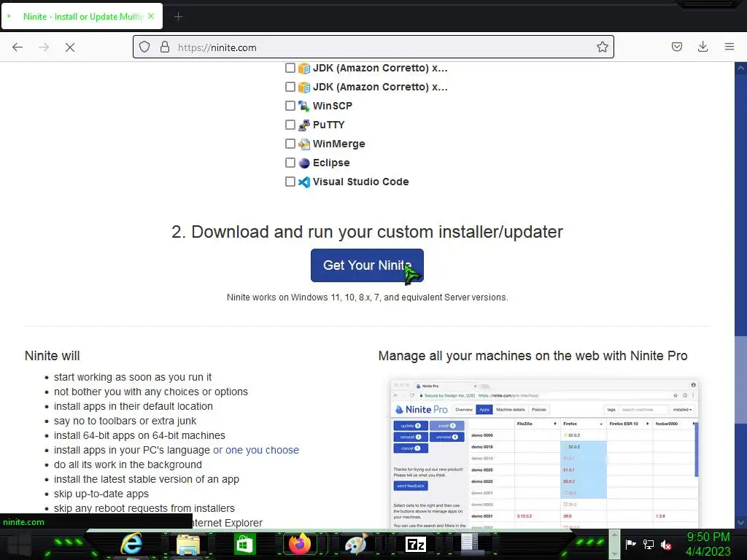Open the Start button
This screenshot has width=747, height=560.
pos(18,544)
